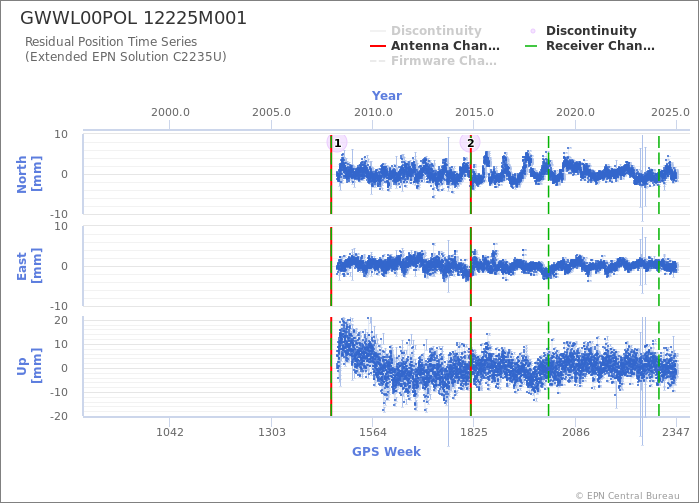The width and height of the screenshot is (700, 504).
Task: Click the GPS week 1303 tick label
Action: [271, 432]
